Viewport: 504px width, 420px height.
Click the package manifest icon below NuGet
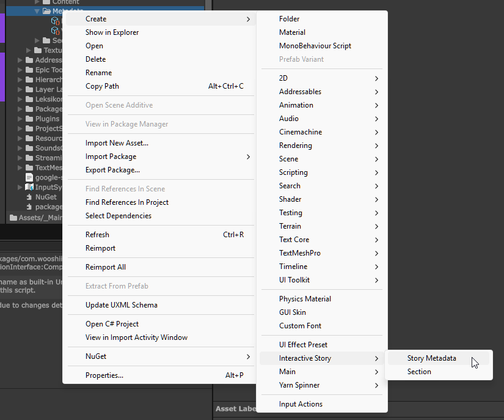pos(29,207)
